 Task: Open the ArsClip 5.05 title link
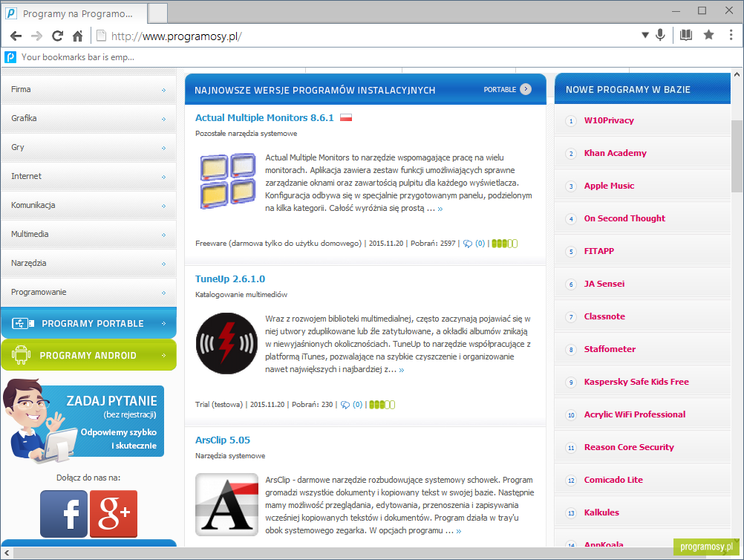point(223,440)
